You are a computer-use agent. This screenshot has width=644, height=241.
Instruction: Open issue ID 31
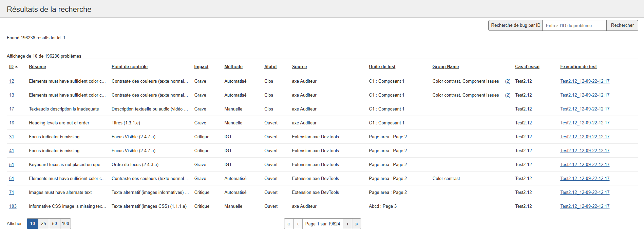pos(12,137)
